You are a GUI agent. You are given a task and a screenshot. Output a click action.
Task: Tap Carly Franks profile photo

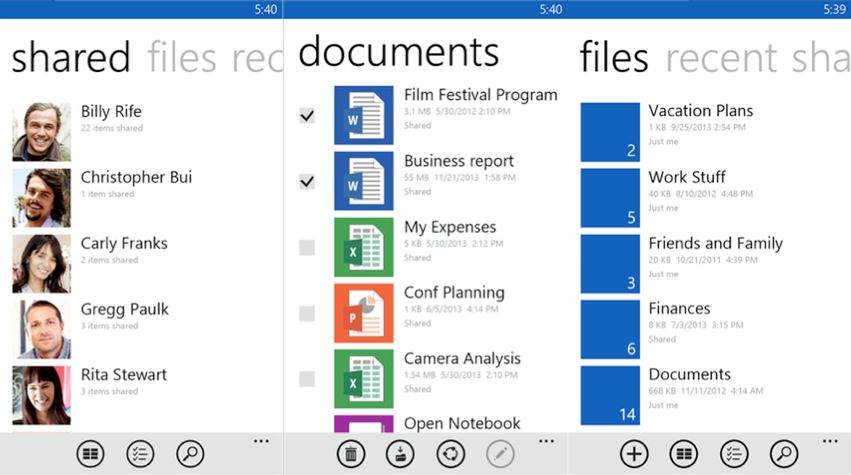41,264
